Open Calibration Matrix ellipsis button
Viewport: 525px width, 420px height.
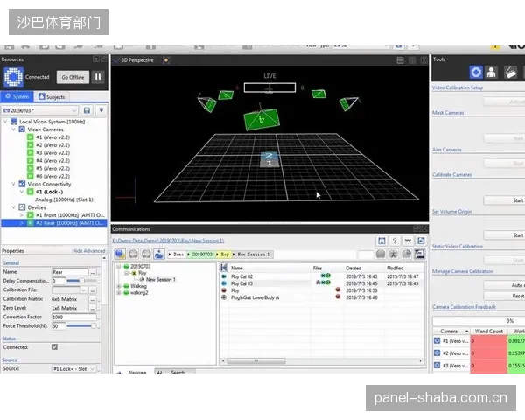pyautogui.click(x=93, y=299)
